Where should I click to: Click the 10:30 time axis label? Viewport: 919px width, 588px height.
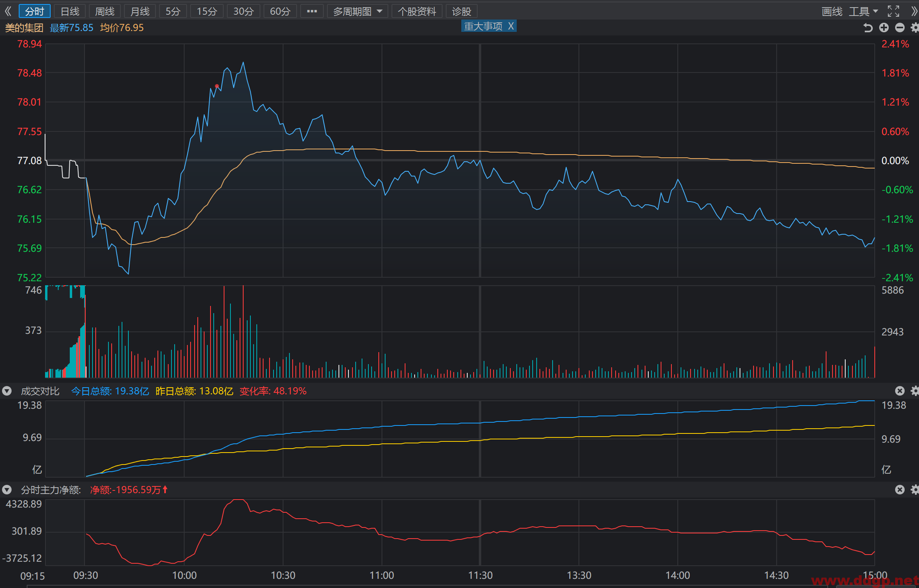[x=283, y=575]
